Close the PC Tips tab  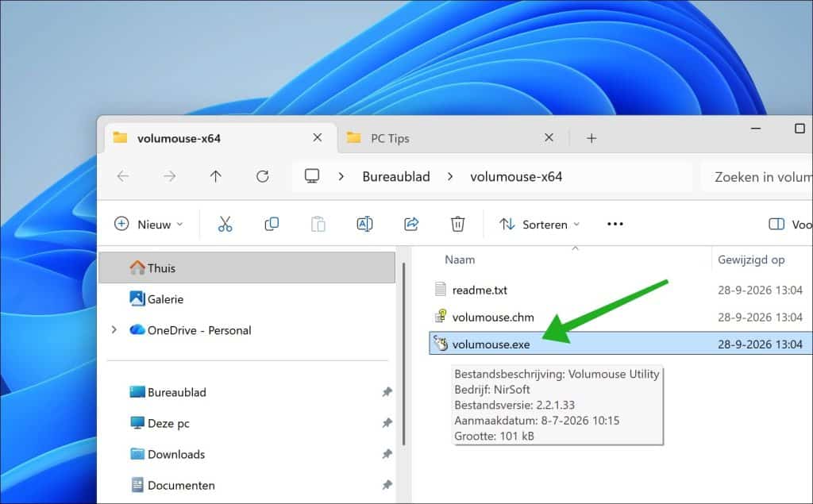(549, 137)
